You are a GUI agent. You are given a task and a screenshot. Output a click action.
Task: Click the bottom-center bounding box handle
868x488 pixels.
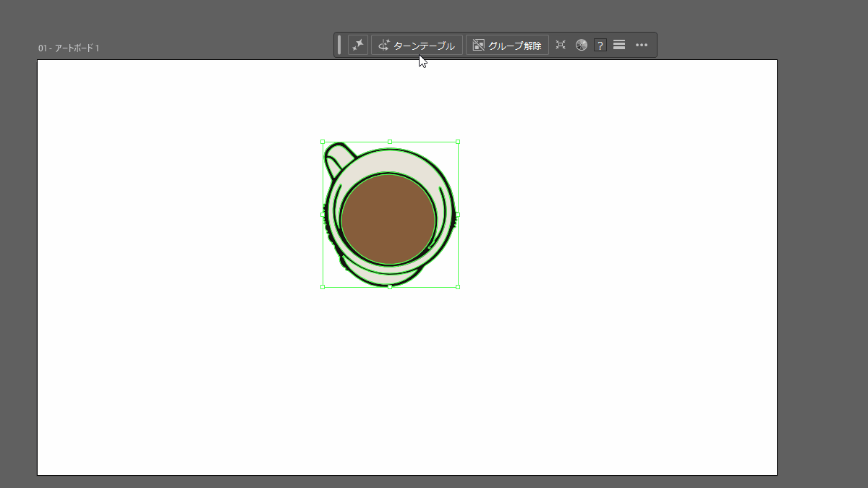(390, 287)
